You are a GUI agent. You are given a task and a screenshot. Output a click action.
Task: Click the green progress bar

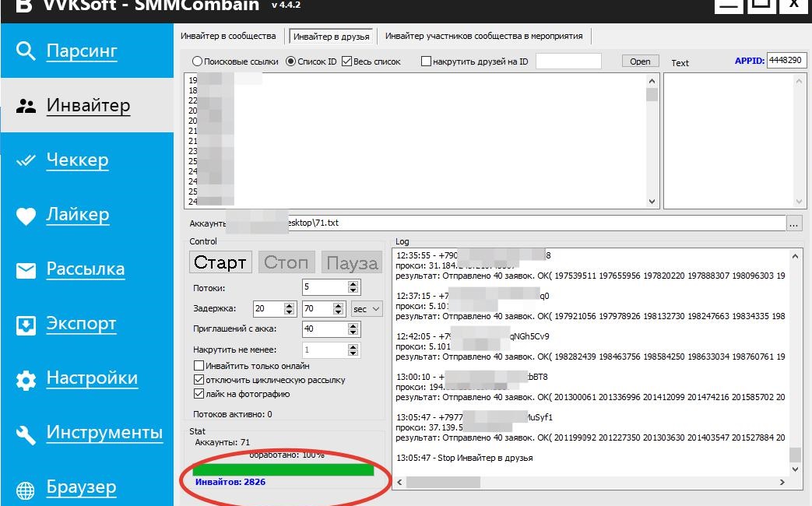(x=283, y=469)
